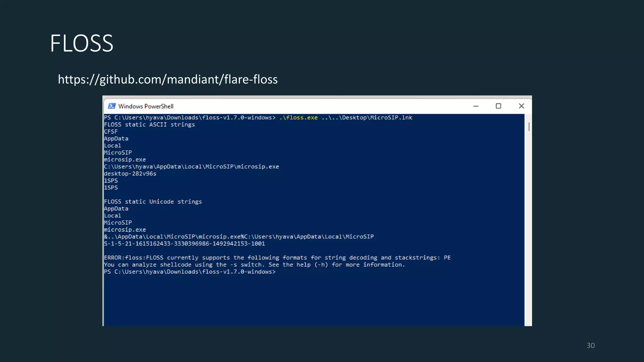
Task: Click the ERROR:floss message line
Action: (x=277, y=258)
